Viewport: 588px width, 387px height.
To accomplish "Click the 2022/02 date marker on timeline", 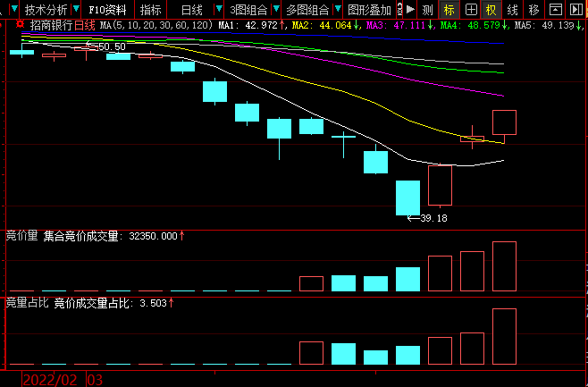I will tap(51, 380).
